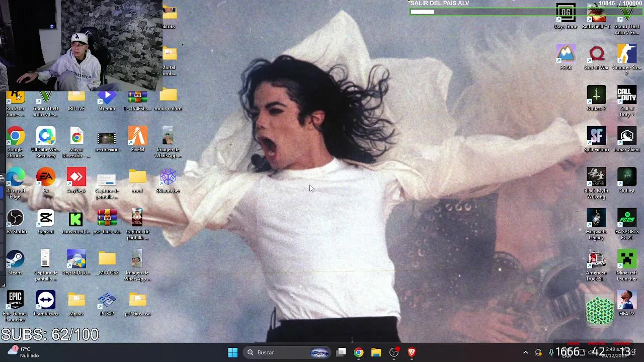Open the TeamViewer shortcut
The width and height of the screenshot is (644, 362).
(46, 304)
